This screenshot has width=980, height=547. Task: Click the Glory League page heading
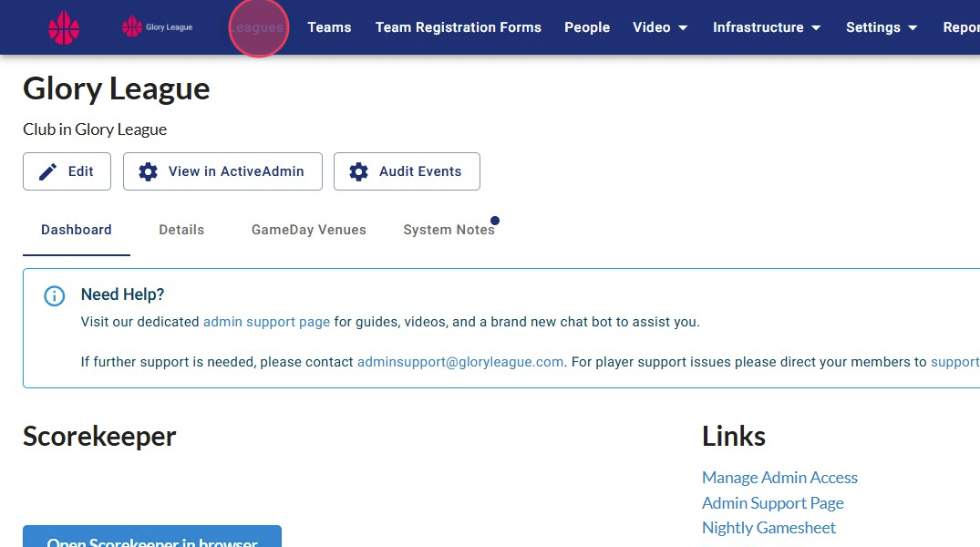[117, 88]
